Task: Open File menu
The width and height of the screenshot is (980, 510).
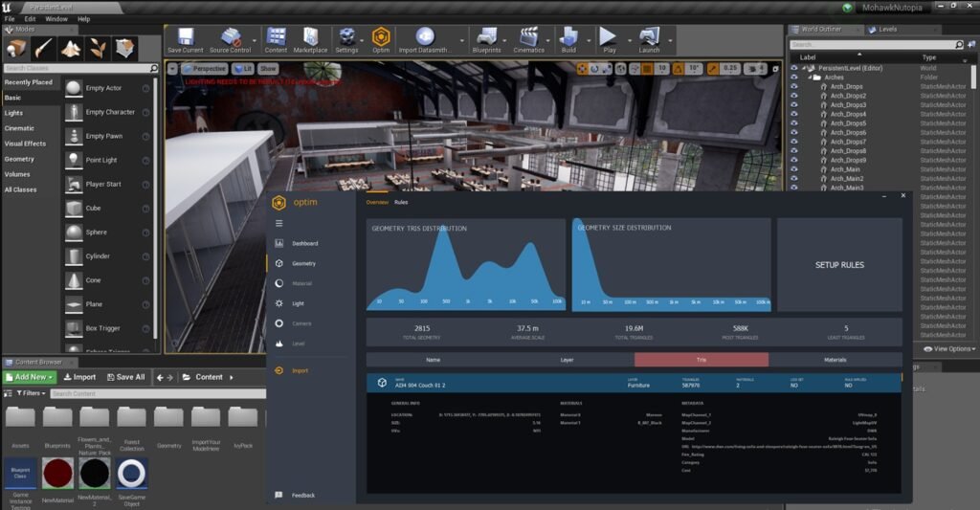Action: [10, 19]
